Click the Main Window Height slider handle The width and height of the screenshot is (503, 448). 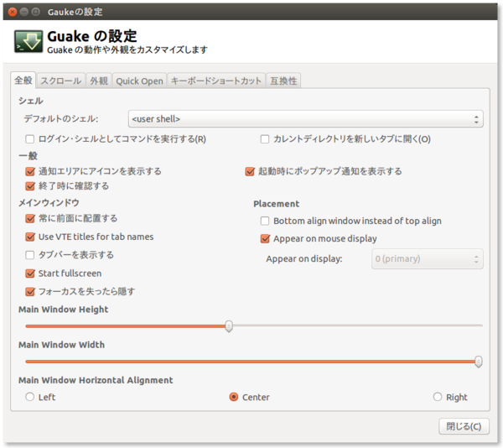click(x=229, y=326)
